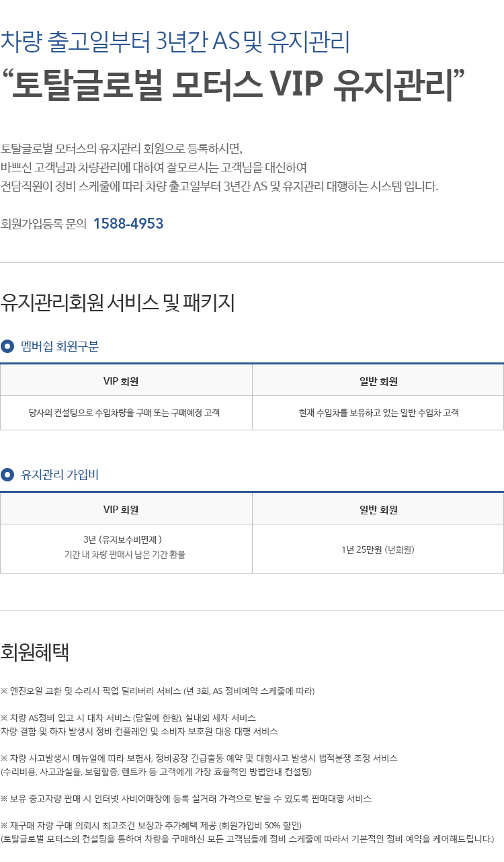Click the 당사의 컨설팅으로 수입차량을 구매 cell

point(126,413)
